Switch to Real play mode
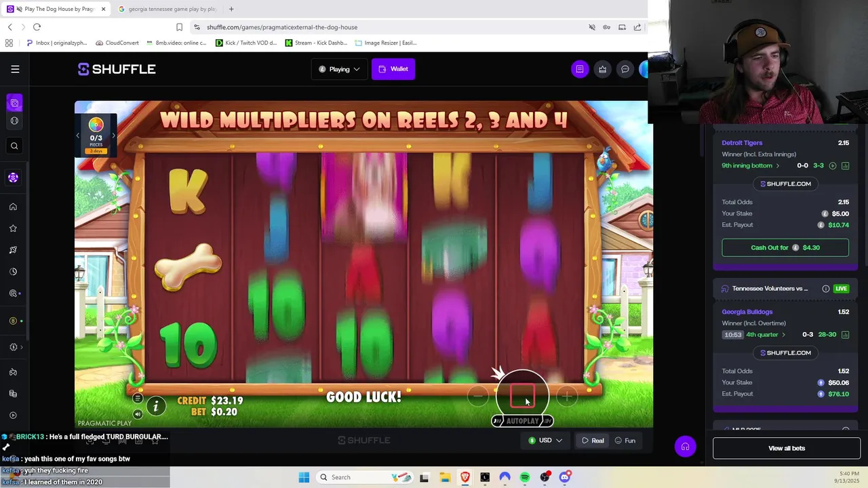This screenshot has width=868, height=488. (593, 441)
